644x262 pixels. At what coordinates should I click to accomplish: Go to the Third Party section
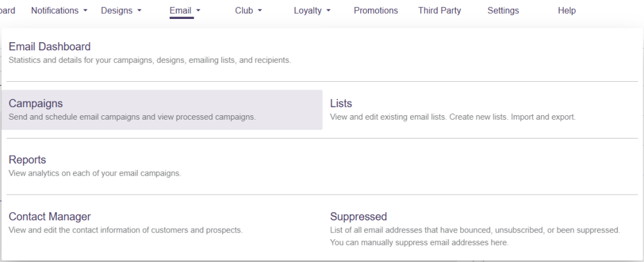pyautogui.click(x=439, y=11)
